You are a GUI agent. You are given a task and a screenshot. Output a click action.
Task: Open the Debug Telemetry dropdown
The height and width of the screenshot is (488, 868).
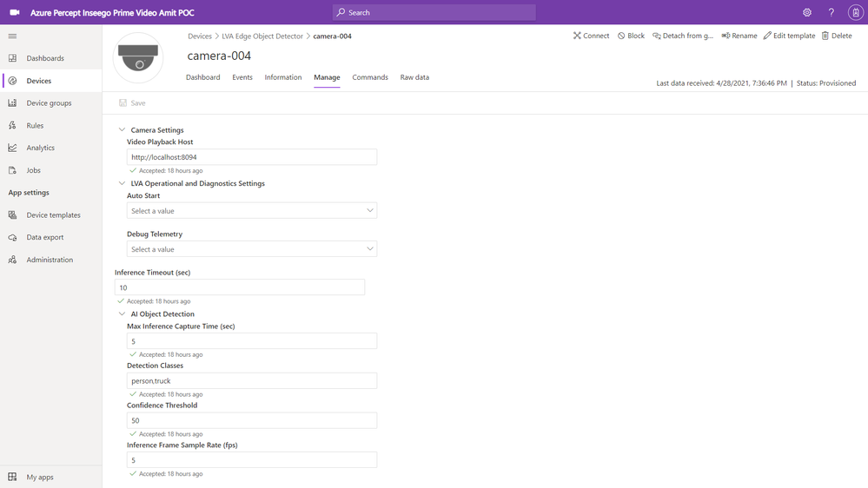252,249
